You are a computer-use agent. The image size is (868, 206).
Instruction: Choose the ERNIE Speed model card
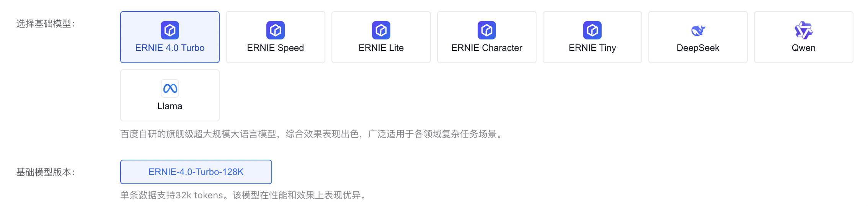(276, 37)
